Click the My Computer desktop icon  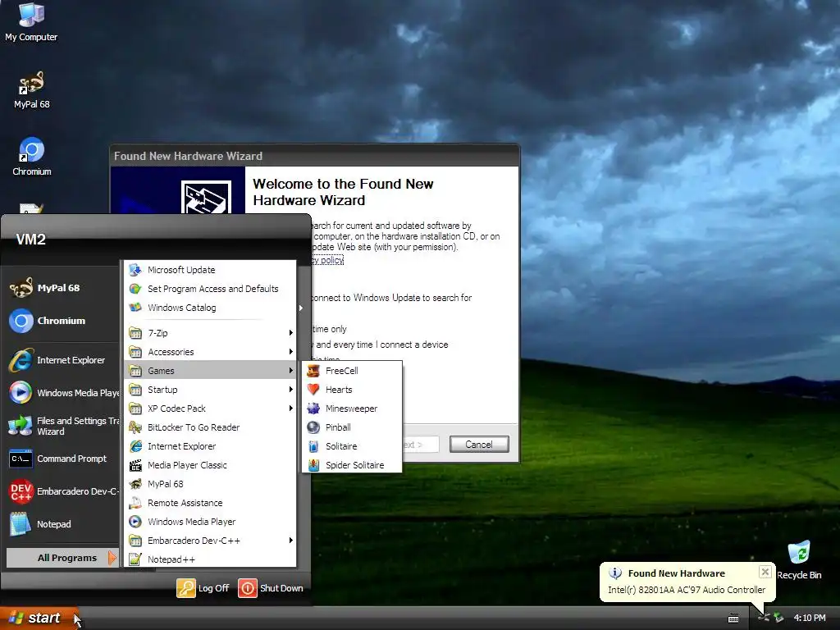31,22
